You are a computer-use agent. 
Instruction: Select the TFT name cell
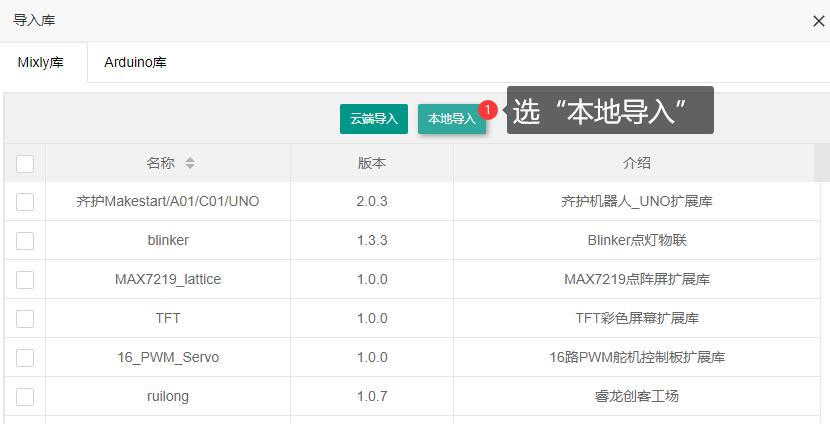point(168,318)
